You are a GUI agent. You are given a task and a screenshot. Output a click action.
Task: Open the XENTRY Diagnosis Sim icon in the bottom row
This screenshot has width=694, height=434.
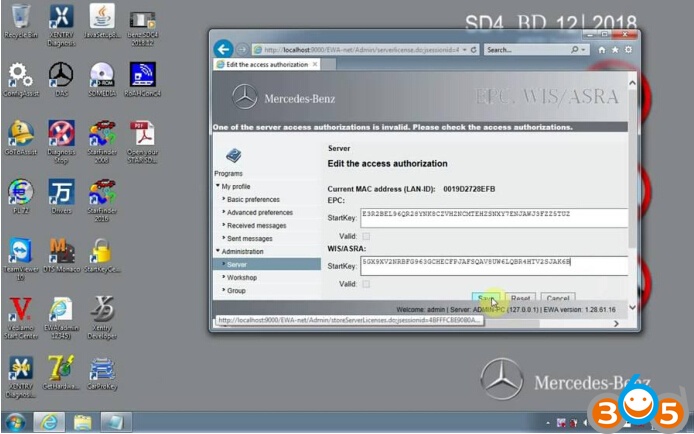pyautogui.click(x=20, y=377)
